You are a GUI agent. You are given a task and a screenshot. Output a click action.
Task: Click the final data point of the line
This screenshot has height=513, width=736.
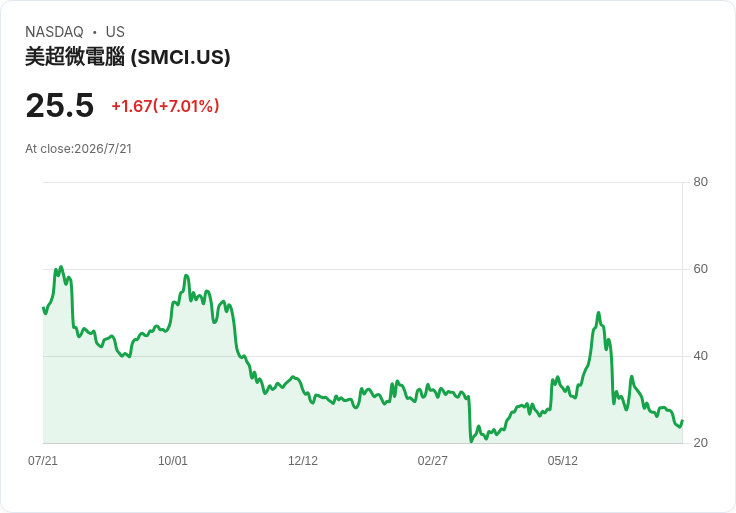(682, 421)
